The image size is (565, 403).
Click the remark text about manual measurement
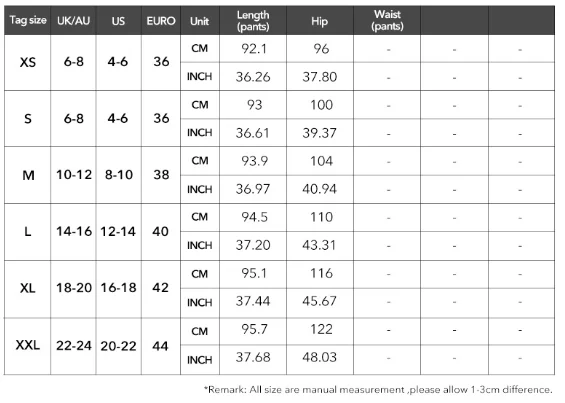[378, 390]
